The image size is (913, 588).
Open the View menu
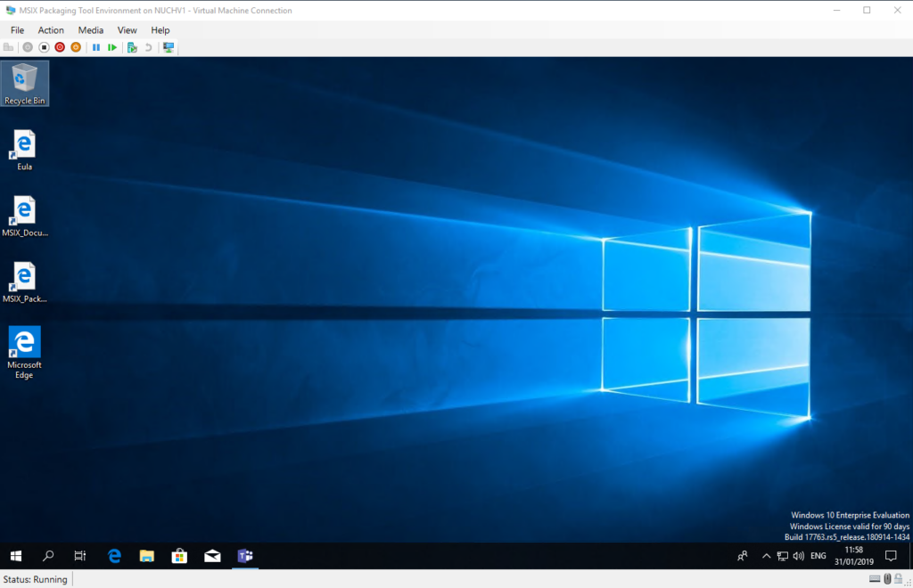tap(127, 30)
